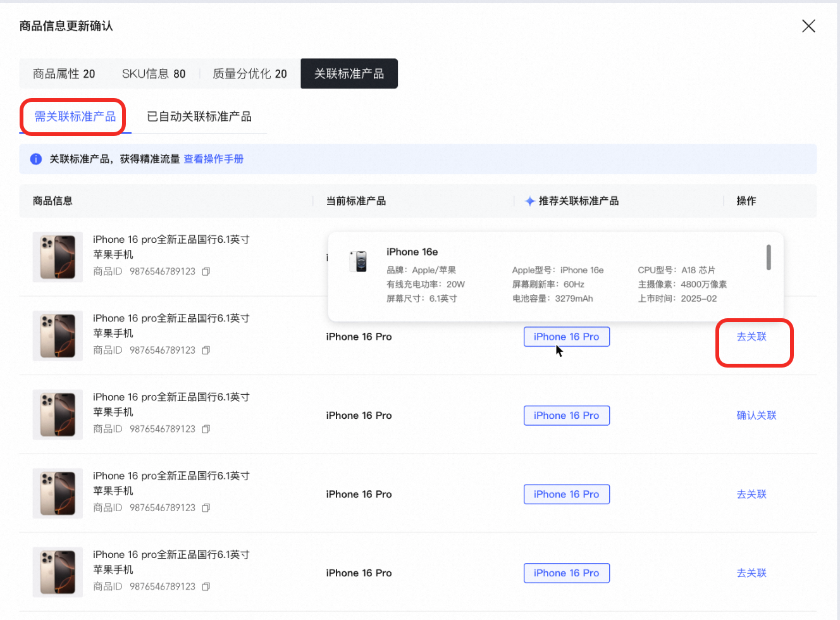Click the 确认关联 link
This screenshot has width=840, height=620.
pyautogui.click(x=757, y=416)
